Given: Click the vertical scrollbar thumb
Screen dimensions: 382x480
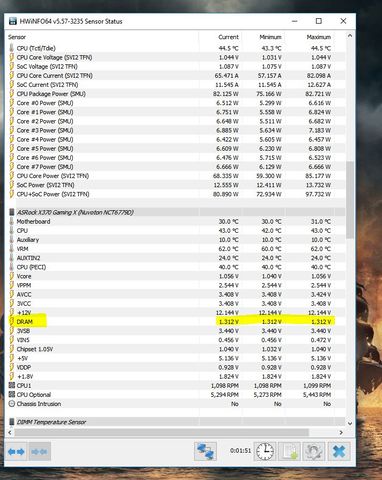Looking at the screenshot, I should [x=350, y=200].
